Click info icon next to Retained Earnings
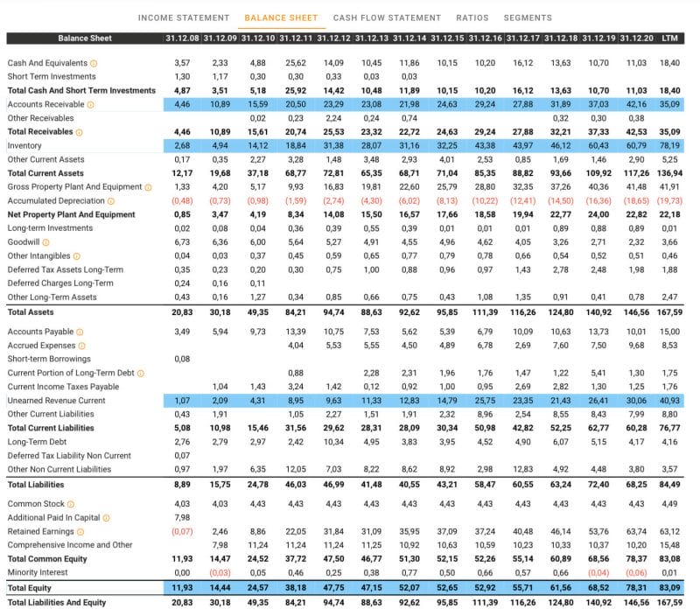The width and height of the screenshot is (700, 616). point(80,532)
